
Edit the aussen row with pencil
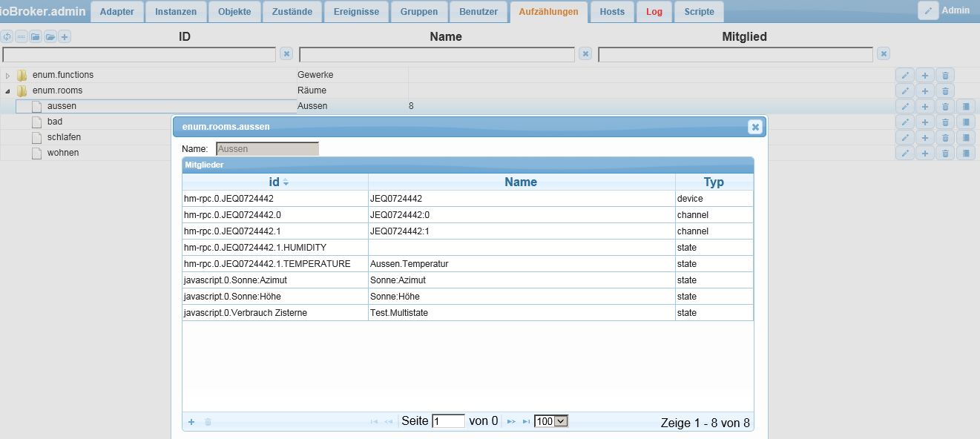click(905, 106)
